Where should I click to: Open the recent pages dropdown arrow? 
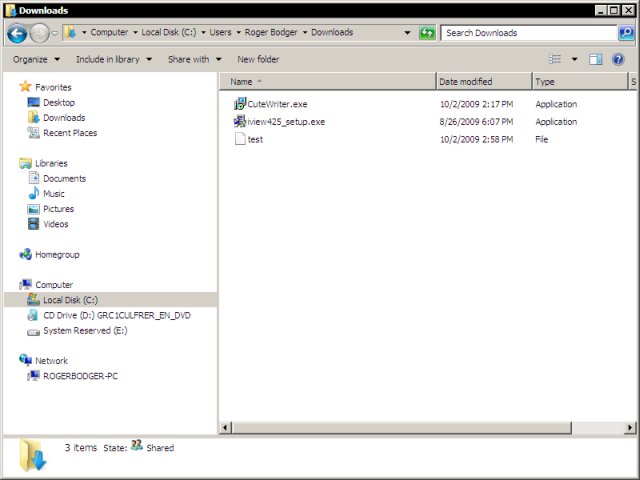pyautogui.click(x=55, y=33)
